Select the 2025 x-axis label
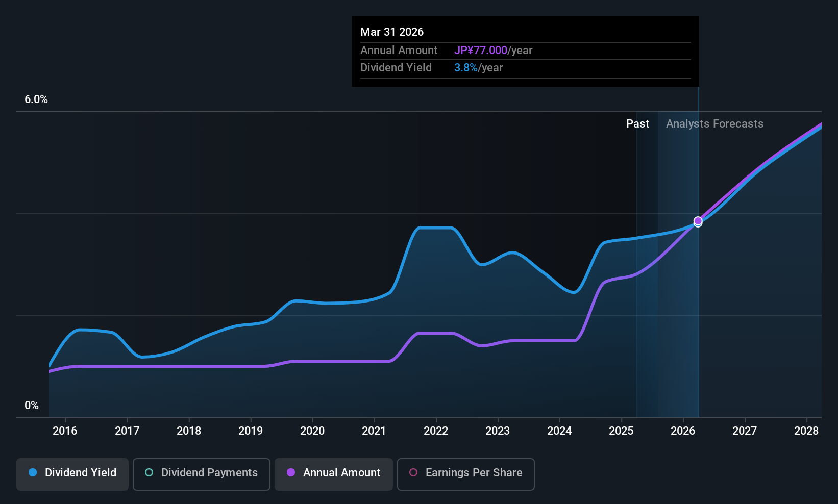The image size is (838, 504). (x=621, y=431)
